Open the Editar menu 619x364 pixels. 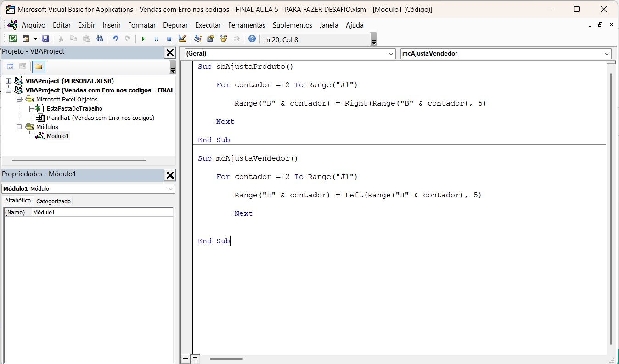coord(62,25)
